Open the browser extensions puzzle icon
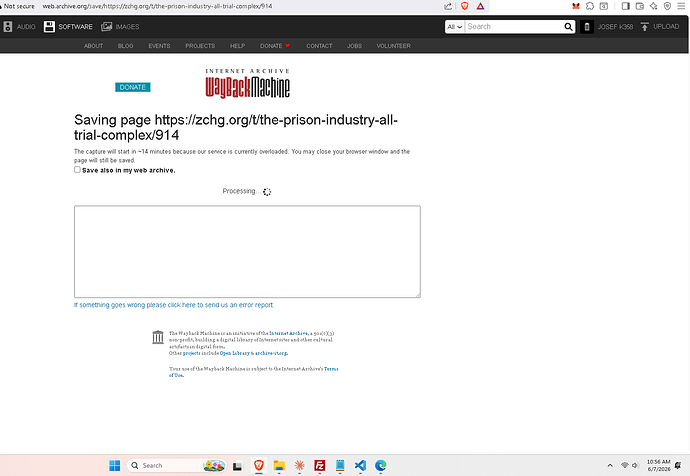 pyautogui.click(x=590, y=6)
